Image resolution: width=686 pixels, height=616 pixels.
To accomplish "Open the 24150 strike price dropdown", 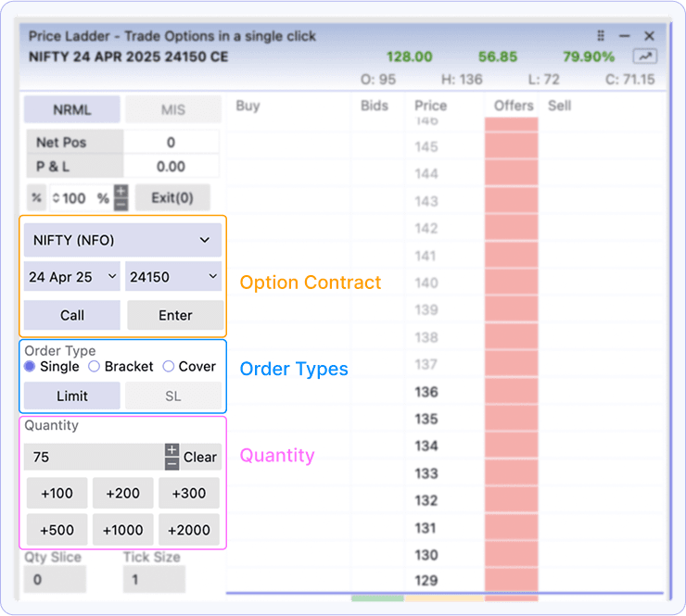I will click(173, 276).
